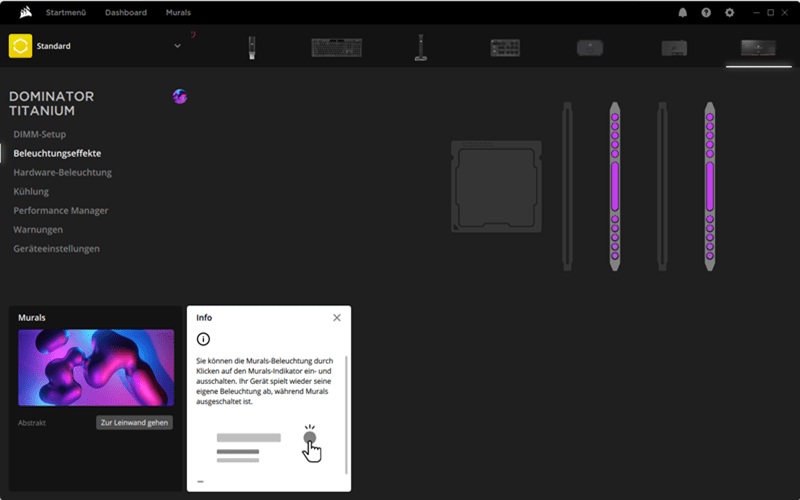The image size is (800, 500).
Task: Open Hardware-Beleuchtung section
Action: pyautogui.click(x=63, y=172)
